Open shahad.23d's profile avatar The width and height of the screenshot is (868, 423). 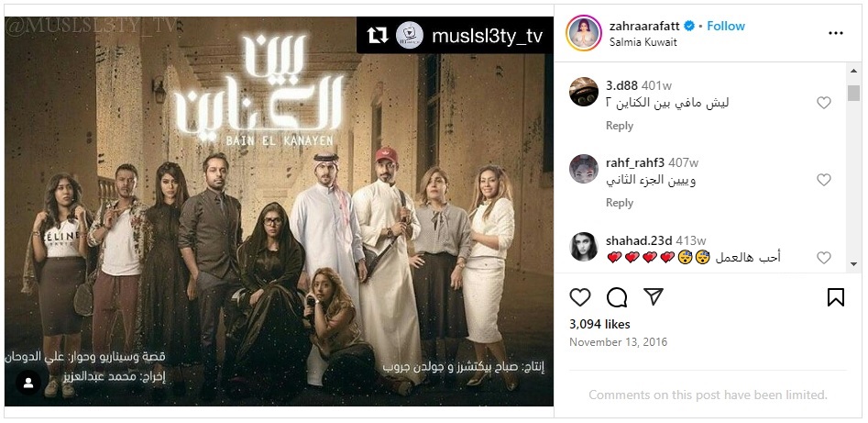pos(584,247)
